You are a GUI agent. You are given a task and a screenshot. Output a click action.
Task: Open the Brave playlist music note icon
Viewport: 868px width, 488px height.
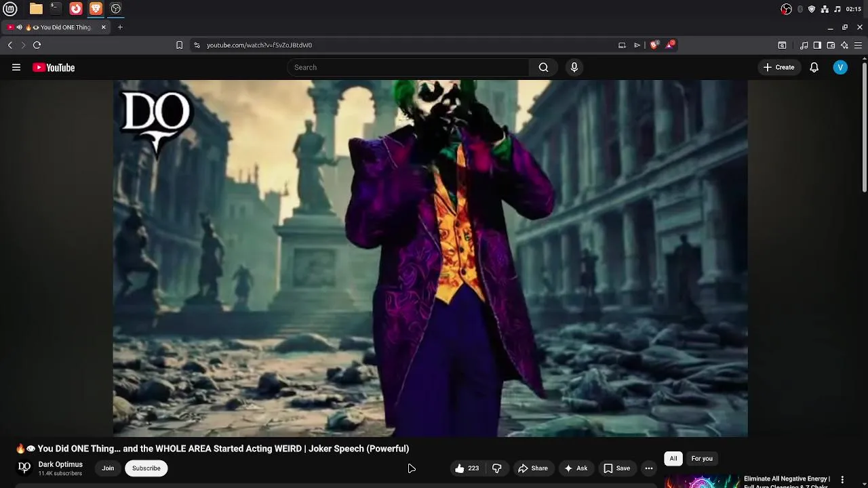804,45
